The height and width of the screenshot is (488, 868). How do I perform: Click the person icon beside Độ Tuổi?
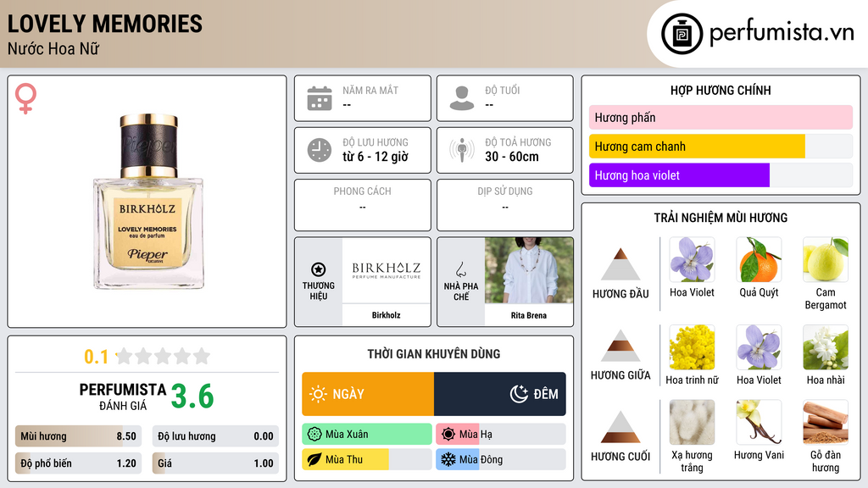click(x=462, y=98)
